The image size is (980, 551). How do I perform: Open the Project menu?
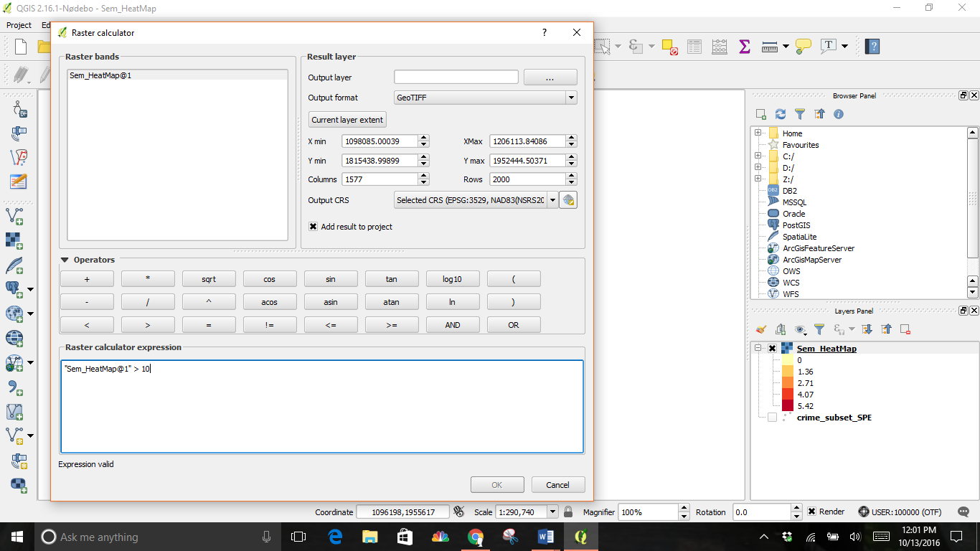point(19,25)
